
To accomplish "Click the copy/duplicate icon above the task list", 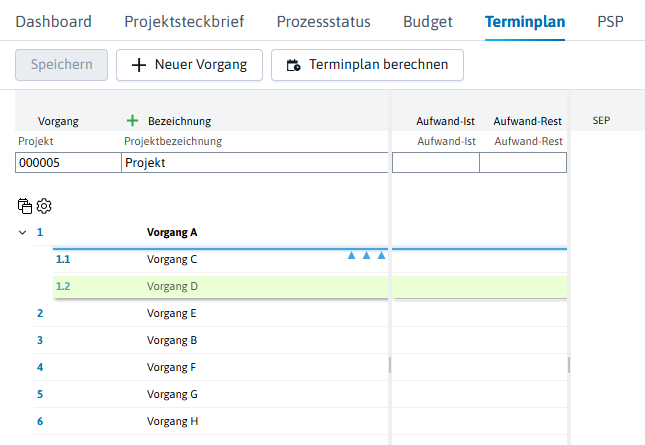I will (25, 206).
